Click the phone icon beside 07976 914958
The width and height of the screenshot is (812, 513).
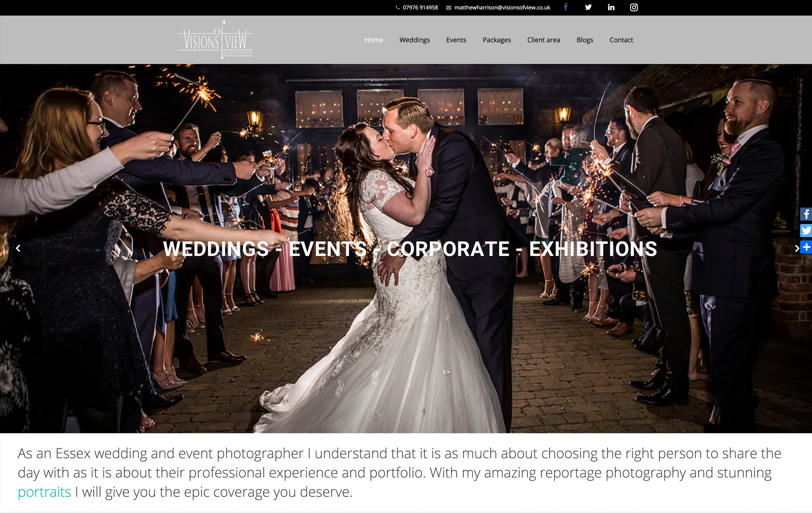[398, 7]
